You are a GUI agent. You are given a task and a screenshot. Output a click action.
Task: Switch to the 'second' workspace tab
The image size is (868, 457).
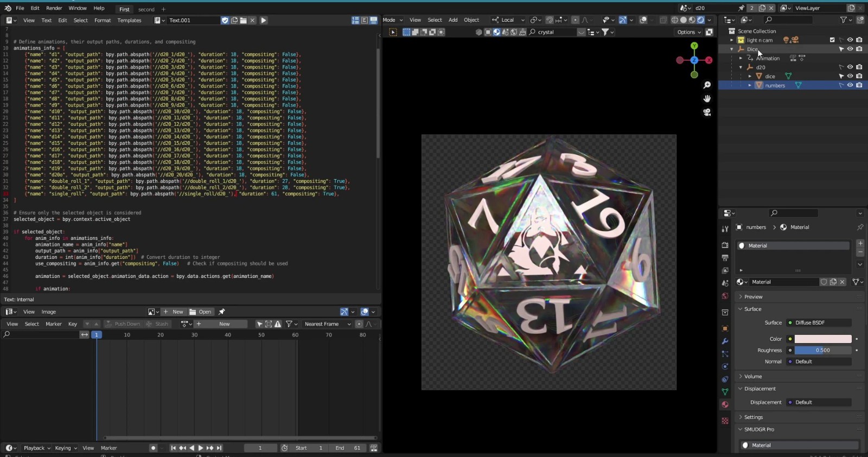click(x=146, y=9)
